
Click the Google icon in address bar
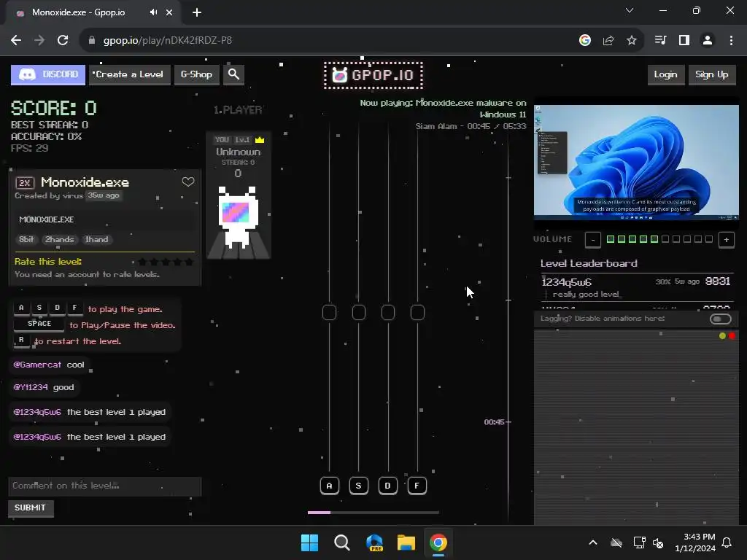pos(585,41)
